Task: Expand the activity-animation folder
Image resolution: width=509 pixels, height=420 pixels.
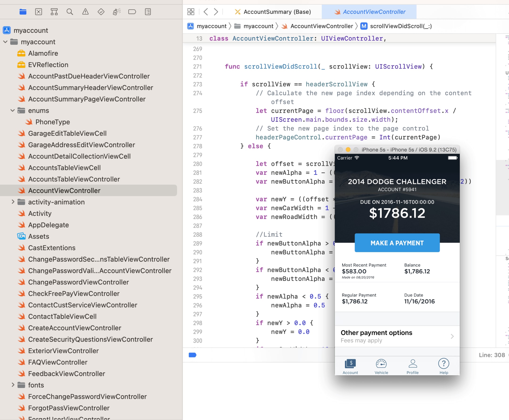Action: tap(13, 202)
